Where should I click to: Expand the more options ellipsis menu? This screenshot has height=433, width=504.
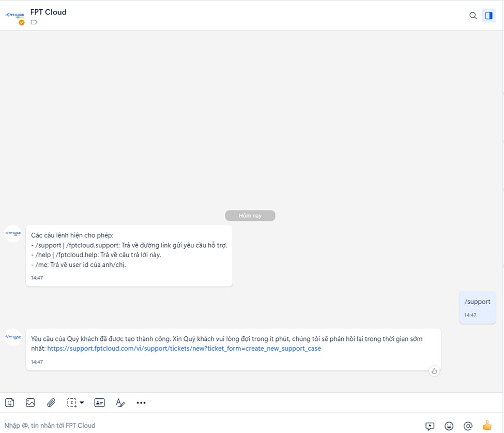point(141,402)
